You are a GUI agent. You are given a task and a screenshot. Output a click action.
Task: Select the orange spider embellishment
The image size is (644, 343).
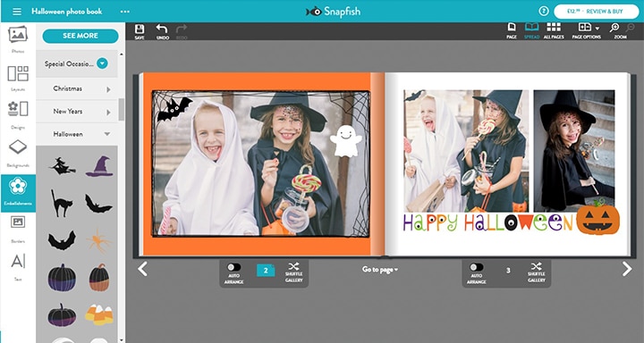(x=99, y=241)
